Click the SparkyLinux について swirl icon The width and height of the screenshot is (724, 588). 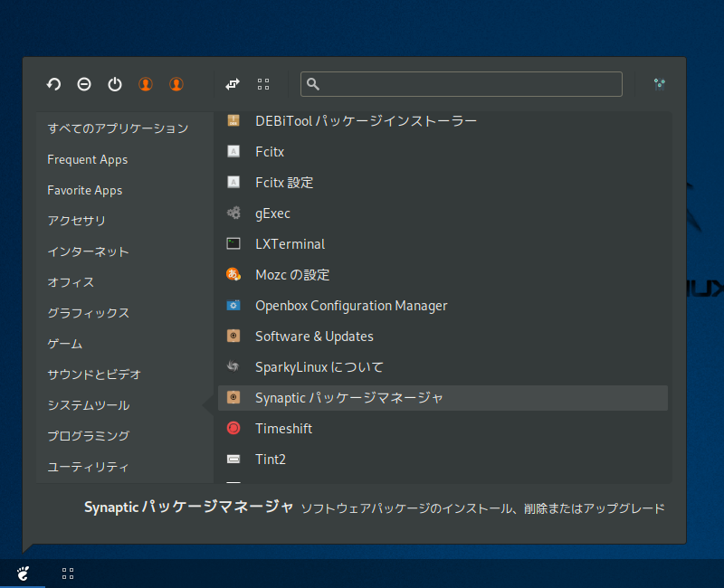pyautogui.click(x=233, y=366)
